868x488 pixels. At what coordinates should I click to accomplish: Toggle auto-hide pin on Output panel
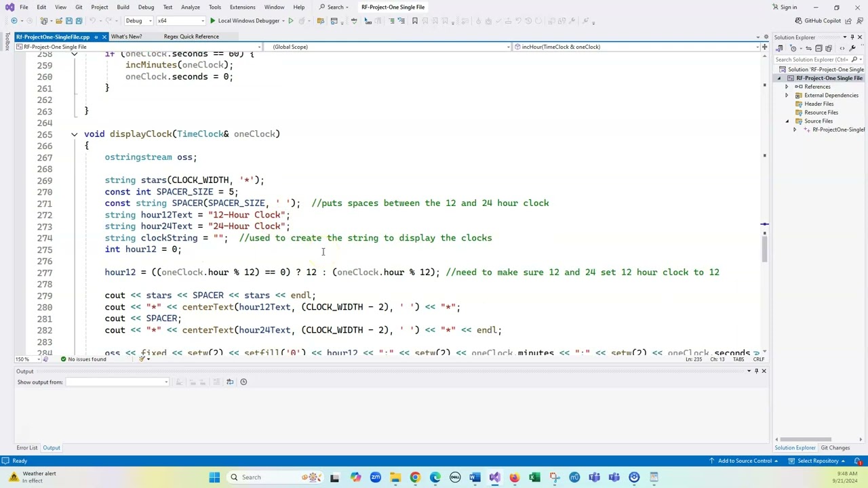tap(756, 371)
